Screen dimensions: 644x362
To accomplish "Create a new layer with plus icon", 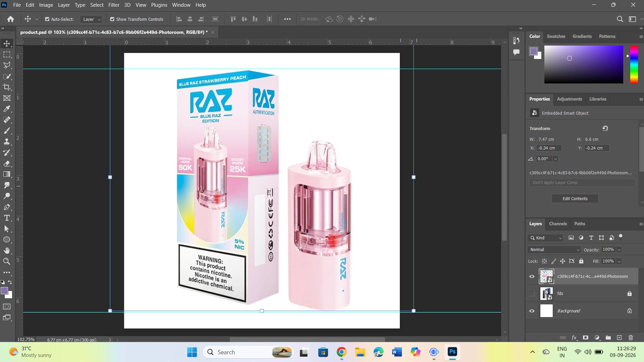I will (619, 338).
